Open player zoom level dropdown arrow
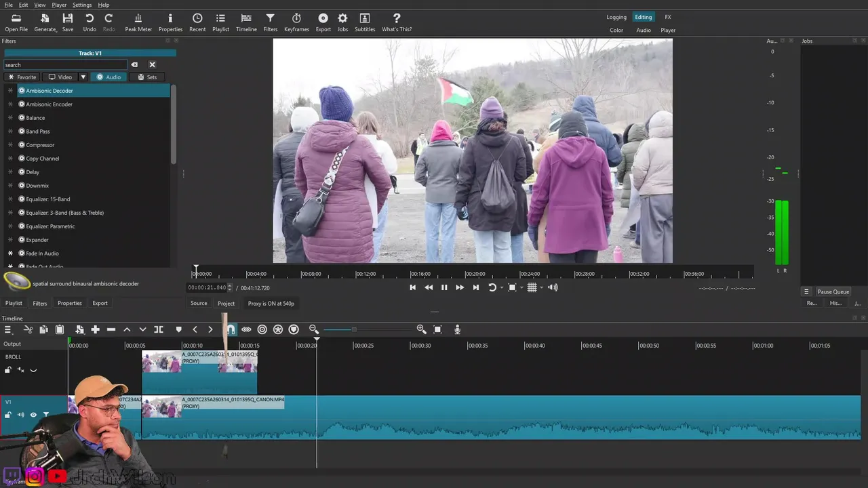The height and width of the screenshot is (488, 868). pos(521,287)
